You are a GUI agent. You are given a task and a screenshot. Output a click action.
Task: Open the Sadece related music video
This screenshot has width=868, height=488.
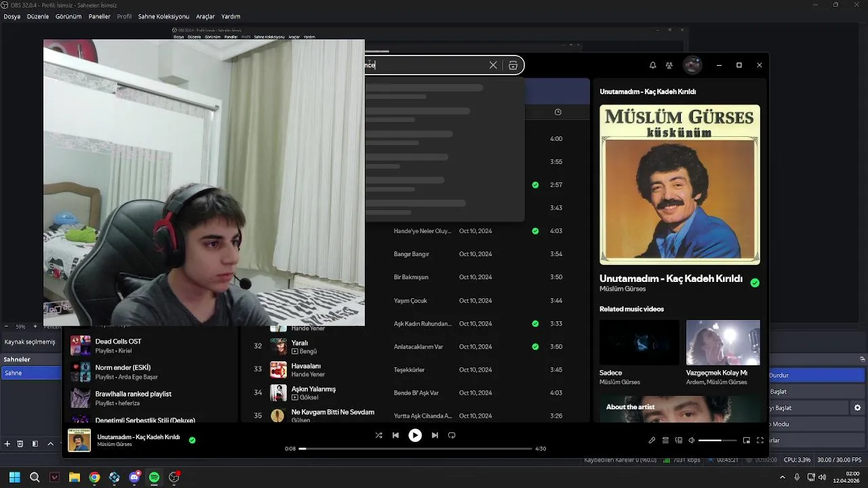[639, 342]
